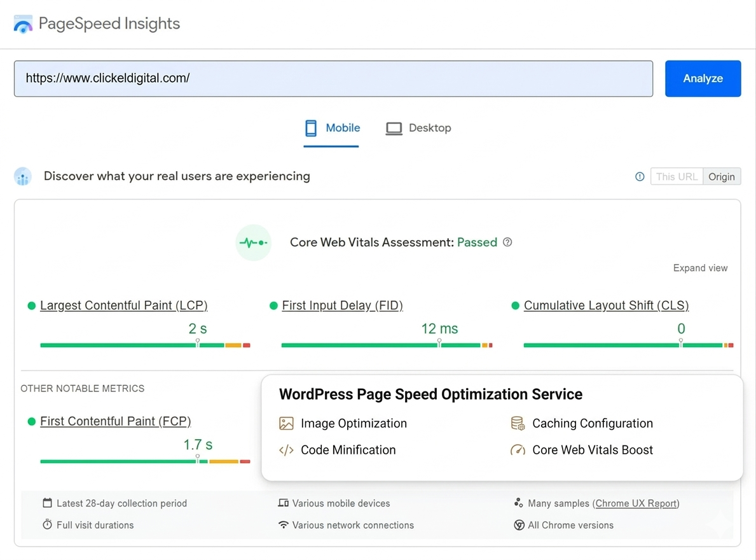
Task: Switch to This URL data view
Action: pos(677,176)
